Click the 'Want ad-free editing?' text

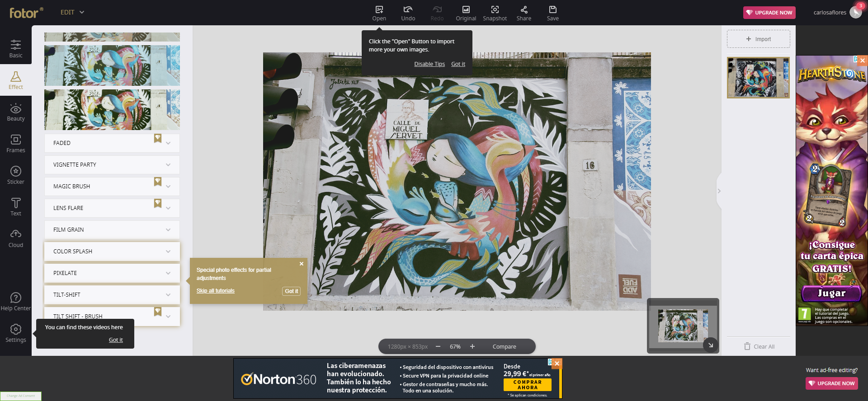point(832,370)
